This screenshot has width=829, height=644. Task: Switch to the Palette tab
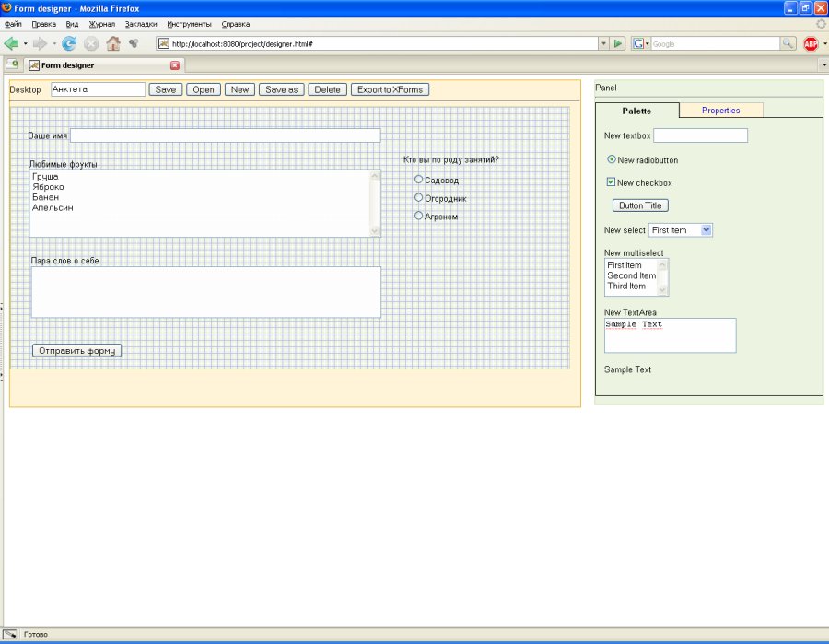(637, 111)
